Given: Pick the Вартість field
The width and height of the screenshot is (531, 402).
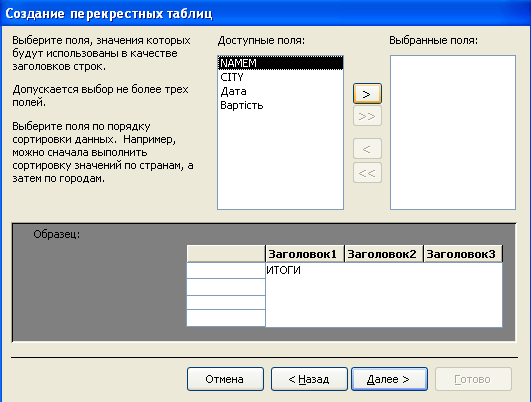Looking at the screenshot, I should tap(280, 105).
